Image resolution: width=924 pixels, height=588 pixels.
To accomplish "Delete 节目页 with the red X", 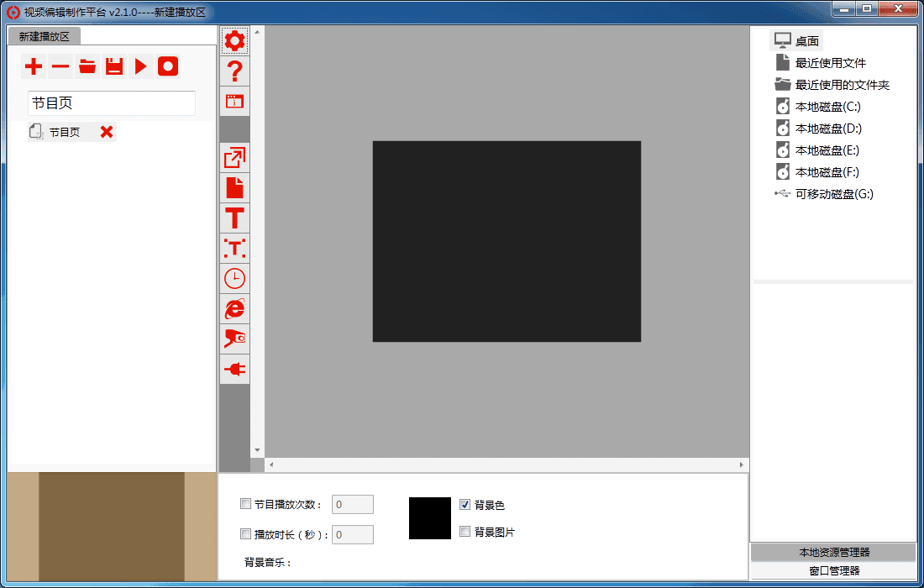I will click(x=107, y=132).
